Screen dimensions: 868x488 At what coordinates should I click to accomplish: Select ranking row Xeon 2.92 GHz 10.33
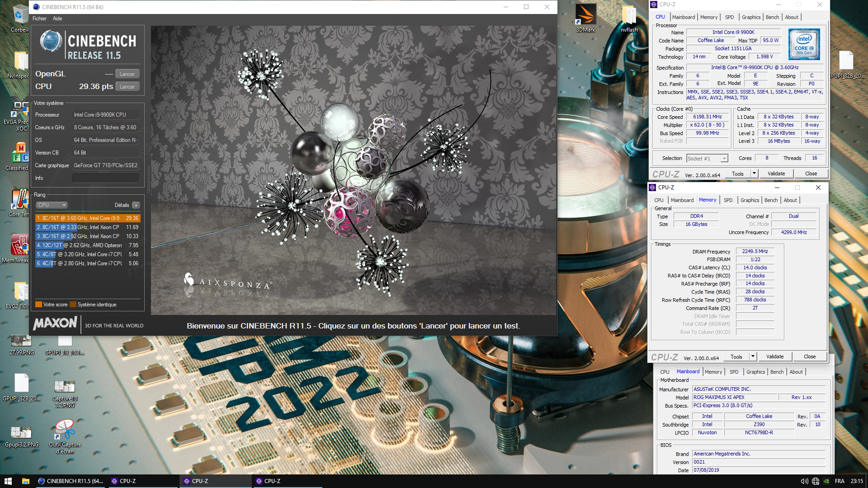click(88, 236)
